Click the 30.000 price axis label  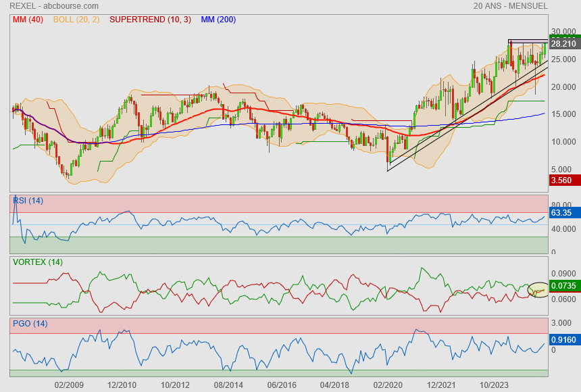[x=563, y=32]
